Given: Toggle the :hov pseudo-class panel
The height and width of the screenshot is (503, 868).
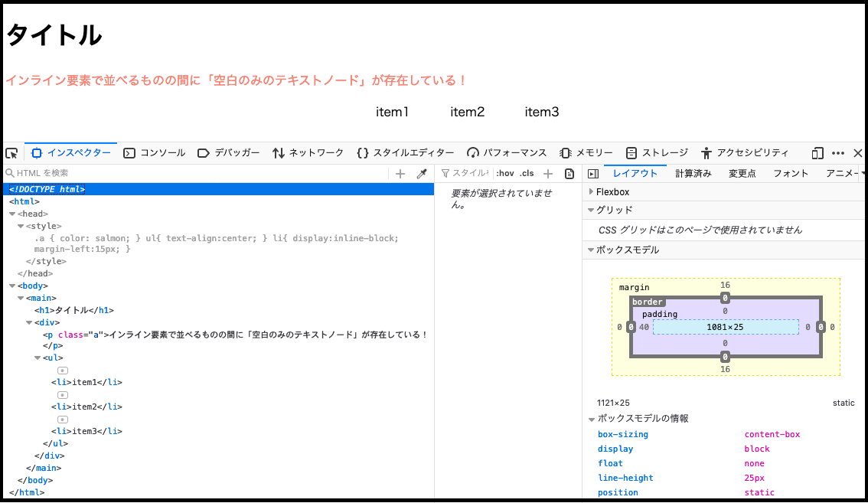Looking at the screenshot, I should (x=505, y=174).
